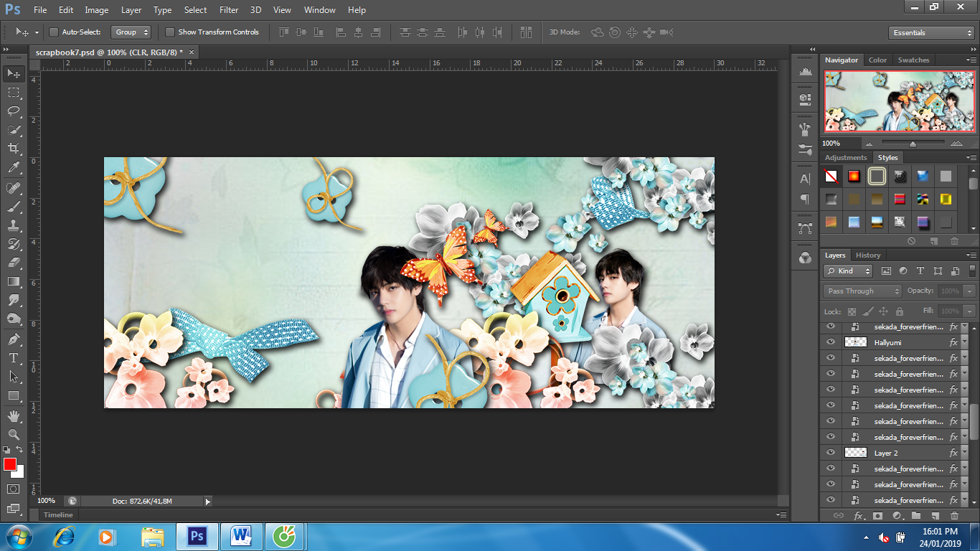Enable the Auto-Select checkbox
This screenshot has height=551, width=980.
click(x=54, y=32)
